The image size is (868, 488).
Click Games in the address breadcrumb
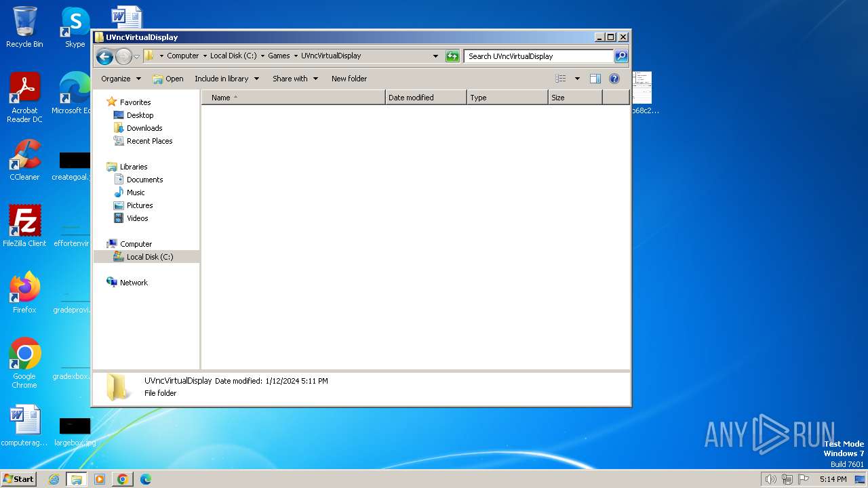pos(279,56)
